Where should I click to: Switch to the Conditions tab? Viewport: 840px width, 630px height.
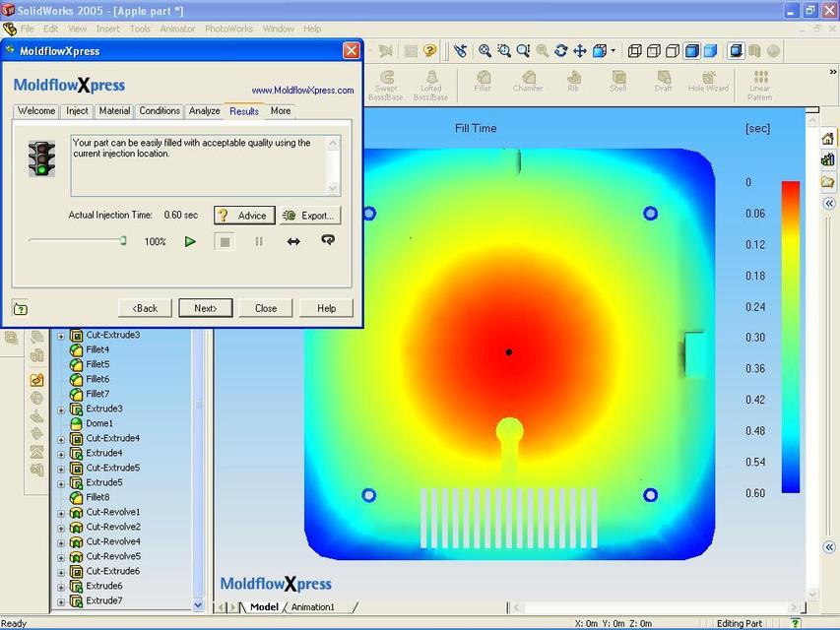click(159, 110)
